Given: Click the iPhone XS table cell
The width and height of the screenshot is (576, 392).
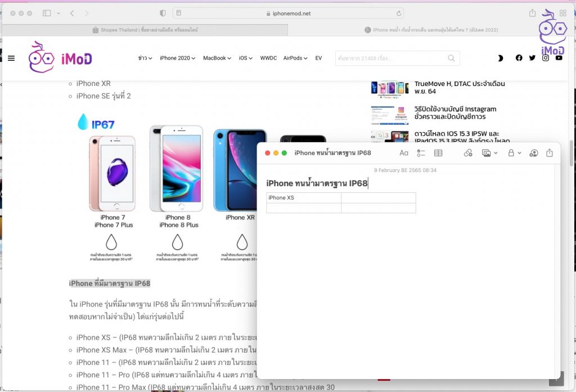Looking at the screenshot, I should (304, 197).
